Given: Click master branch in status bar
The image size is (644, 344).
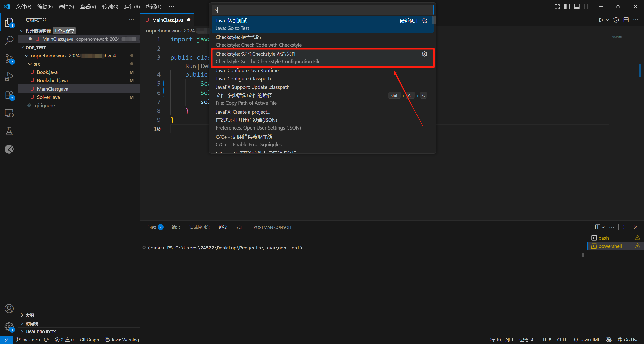Looking at the screenshot, I should pos(28,340).
